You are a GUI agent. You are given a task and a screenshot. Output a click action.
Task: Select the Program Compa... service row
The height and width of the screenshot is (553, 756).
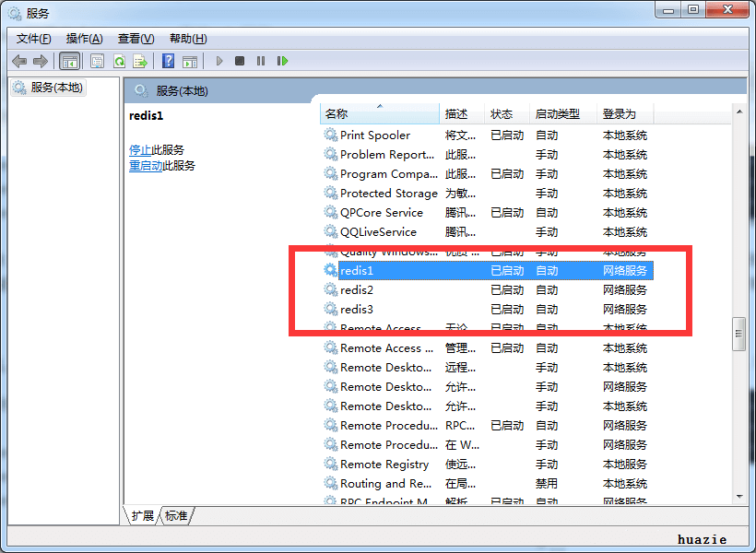pos(487,174)
